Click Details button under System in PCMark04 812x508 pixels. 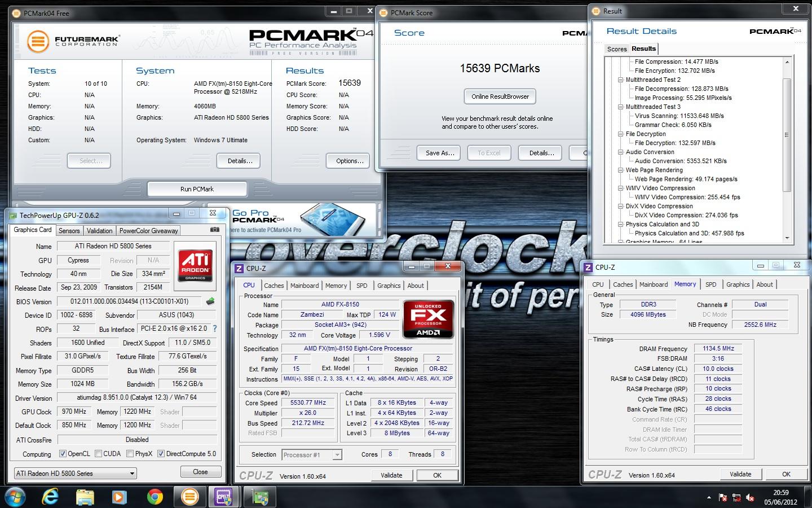(240, 161)
